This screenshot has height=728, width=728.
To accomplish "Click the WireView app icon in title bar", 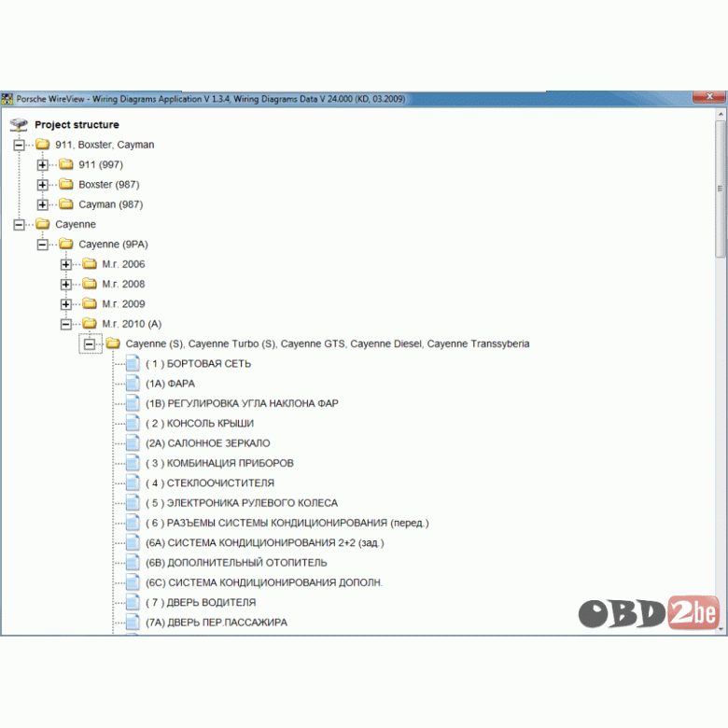I will click(7, 99).
